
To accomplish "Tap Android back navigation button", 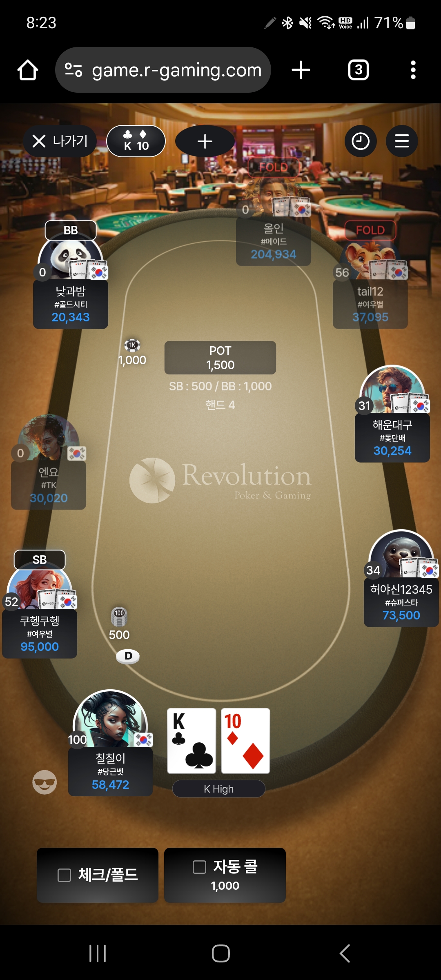I will (345, 953).
